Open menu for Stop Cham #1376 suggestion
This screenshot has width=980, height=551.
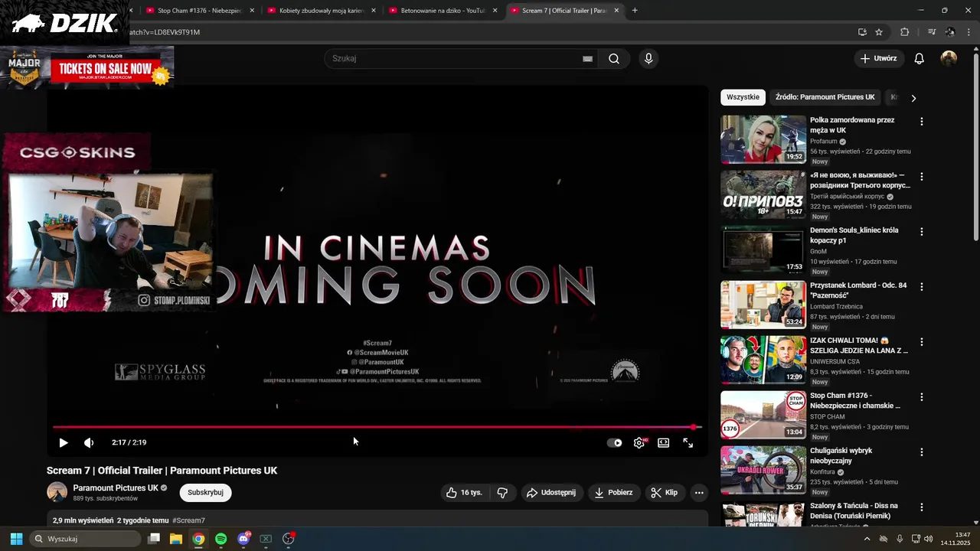pos(921,397)
